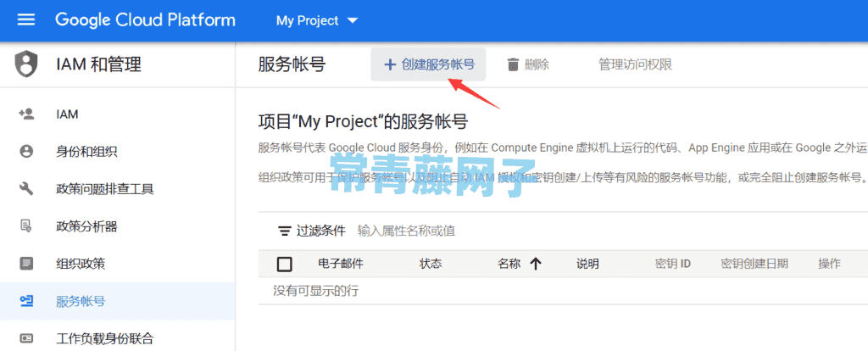This screenshot has height=351, width=868.
Task: Click the 过滤条件 filter icon
Action: coord(285,231)
